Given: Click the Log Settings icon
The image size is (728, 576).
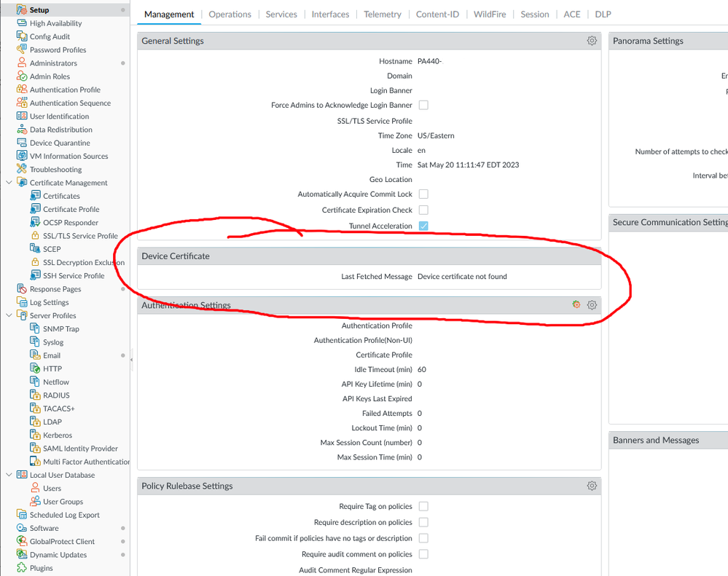Looking at the screenshot, I should point(21,302).
